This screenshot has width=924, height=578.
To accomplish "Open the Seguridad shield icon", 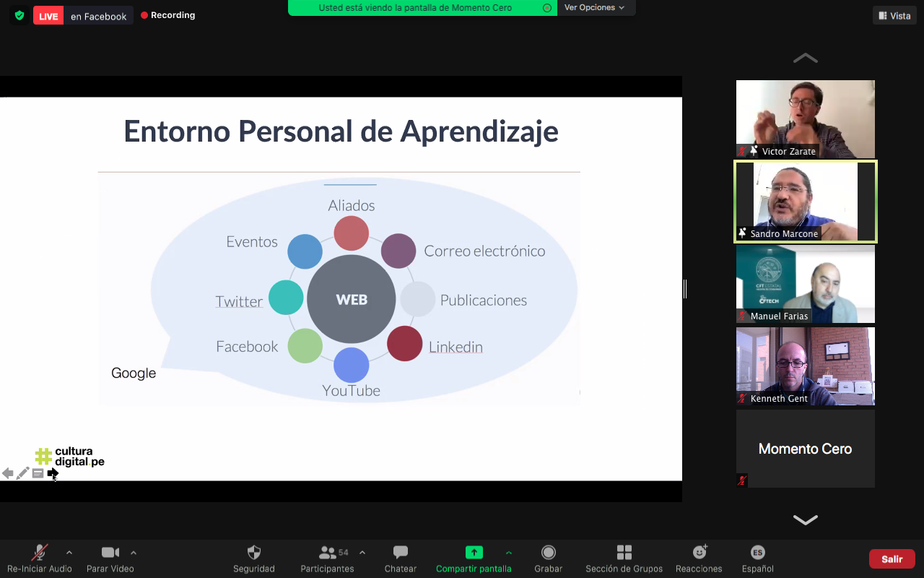I will coord(253,553).
